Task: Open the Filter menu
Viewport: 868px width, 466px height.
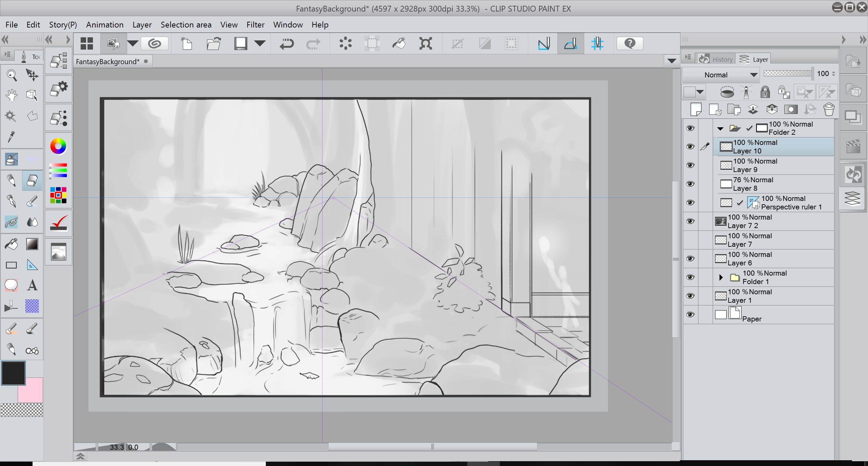Action: [255, 25]
